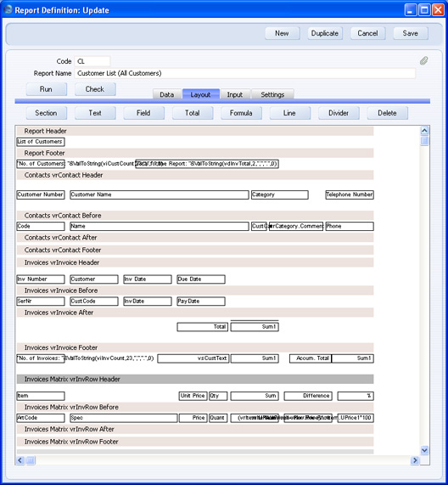Click the Text tool button
This screenshot has width=448, height=485.
[x=95, y=113]
